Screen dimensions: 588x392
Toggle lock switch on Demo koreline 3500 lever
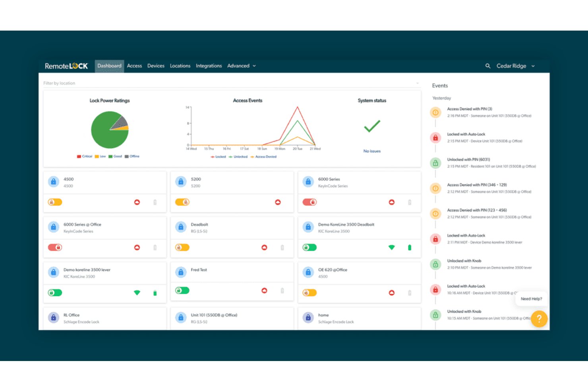click(55, 293)
